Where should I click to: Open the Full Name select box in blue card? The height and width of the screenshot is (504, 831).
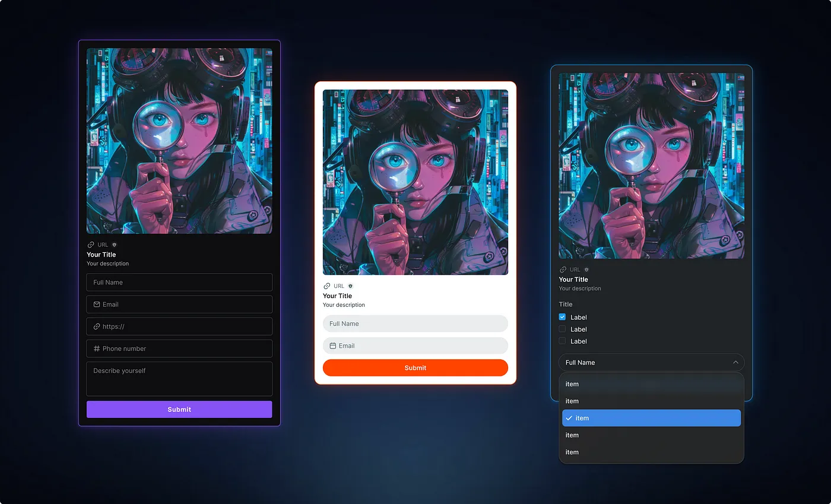click(x=651, y=362)
